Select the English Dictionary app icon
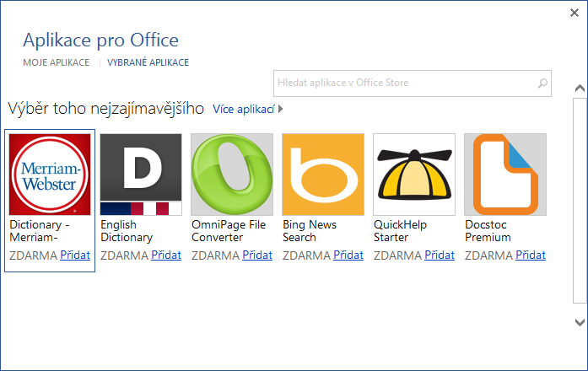588x371 pixels. click(x=141, y=175)
